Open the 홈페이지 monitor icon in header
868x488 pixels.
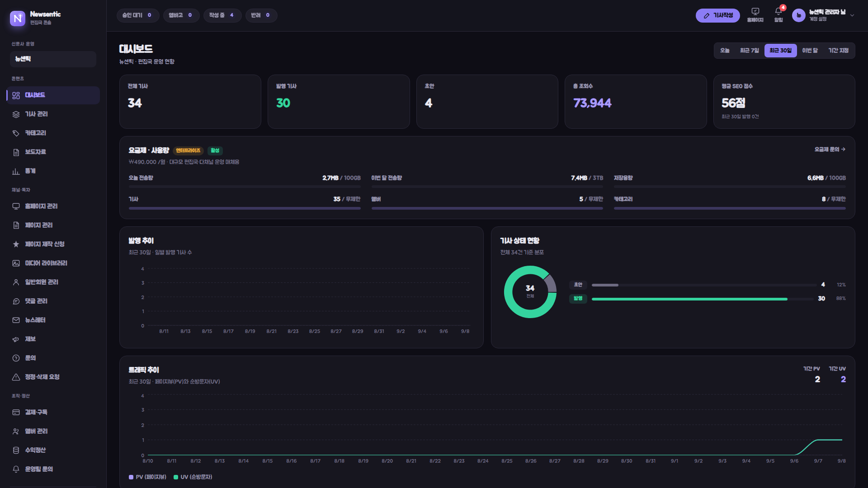point(755,11)
